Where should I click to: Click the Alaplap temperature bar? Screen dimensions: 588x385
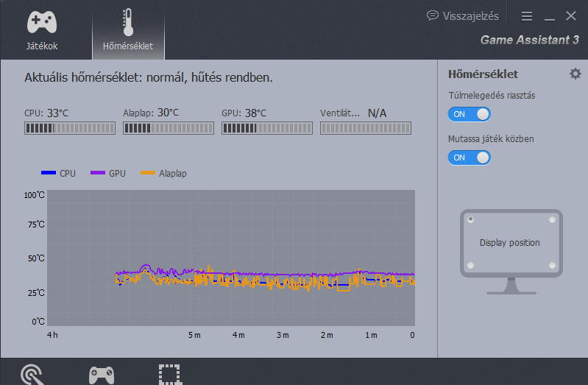point(169,128)
